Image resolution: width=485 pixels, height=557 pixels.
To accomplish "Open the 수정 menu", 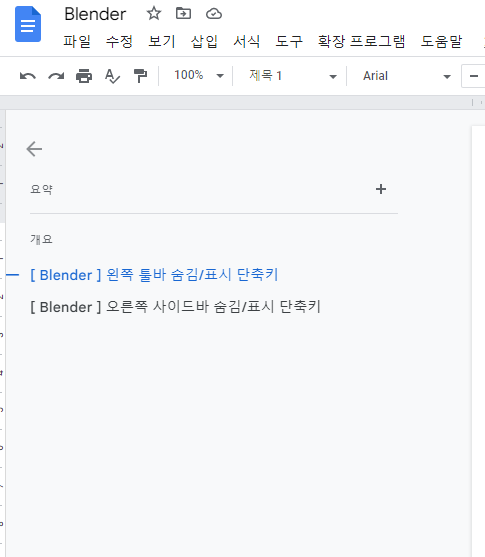I will [119, 42].
